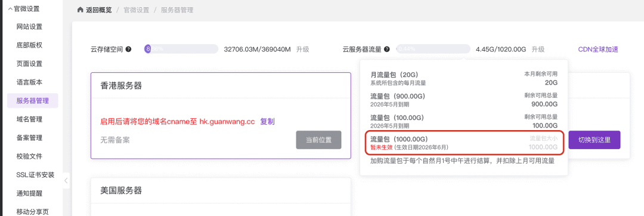This screenshot has height=216, width=644.
Task: Open 语言版本 in the sidebar
Action: tap(29, 82)
